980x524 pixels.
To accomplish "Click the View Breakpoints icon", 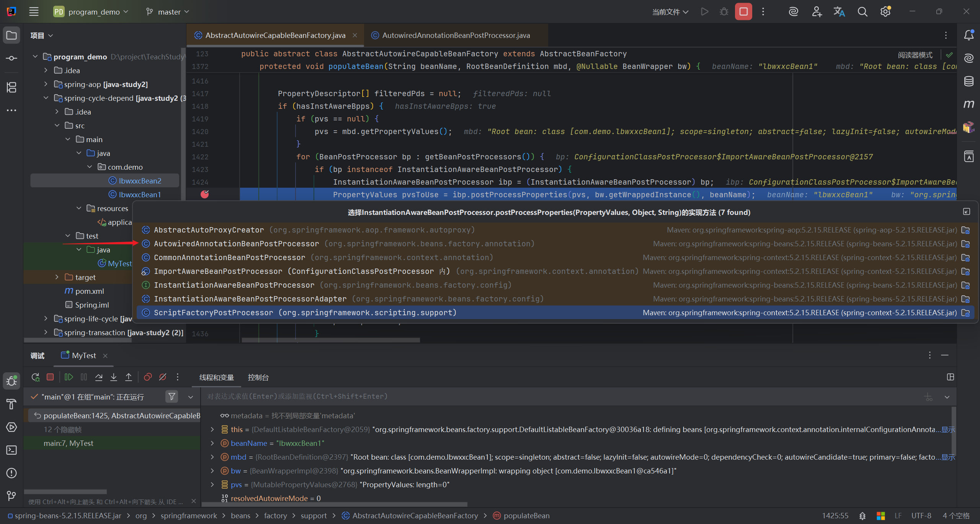I will [x=148, y=377].
